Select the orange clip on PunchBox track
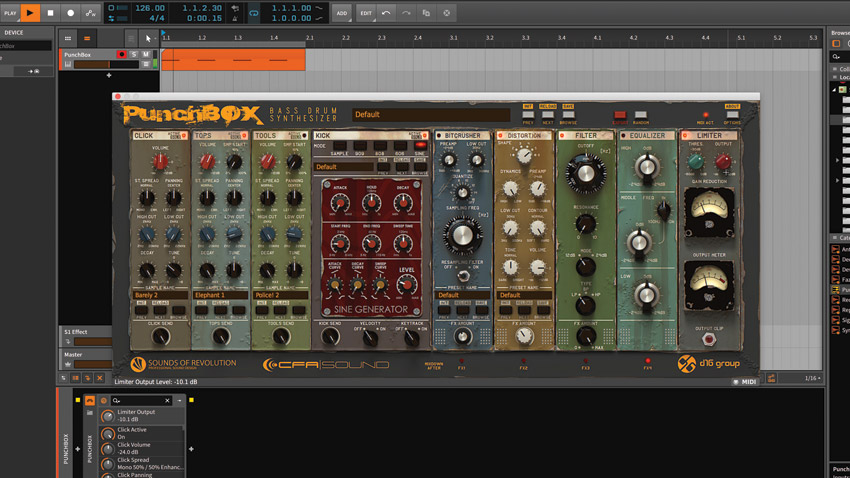The height and width of the screenshot is (478, 850). (234, 60)
